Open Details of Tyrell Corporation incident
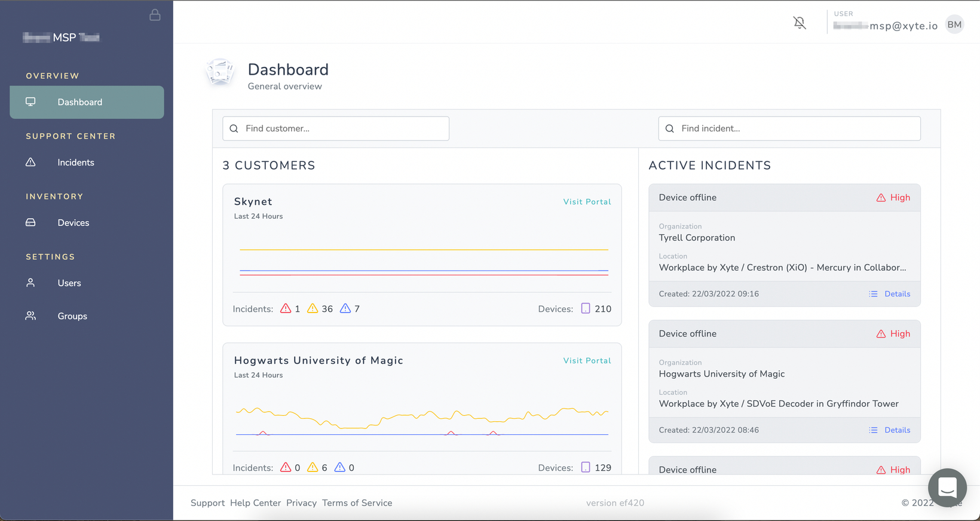Image resolution: width=980 pixels, height=521 pixels. point(897,294)
